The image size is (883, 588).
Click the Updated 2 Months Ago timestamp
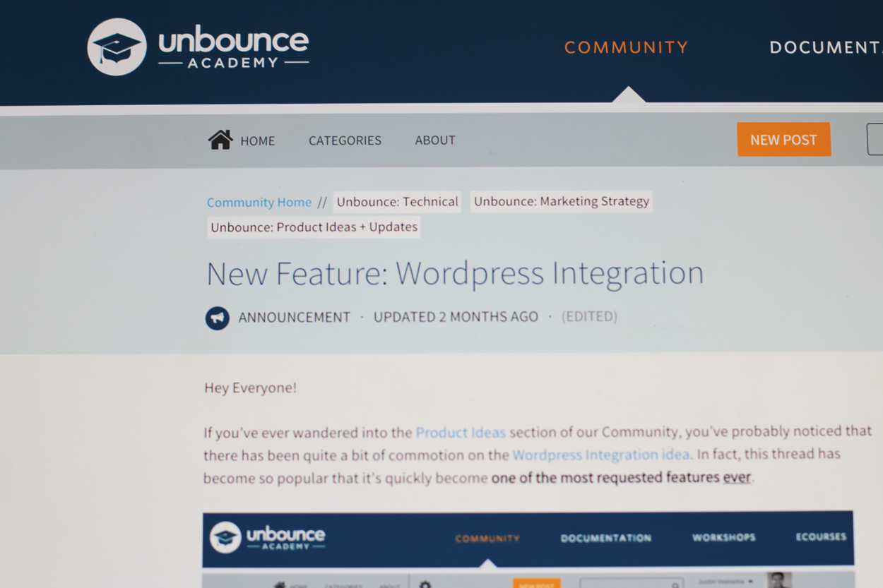click(456, 317)
